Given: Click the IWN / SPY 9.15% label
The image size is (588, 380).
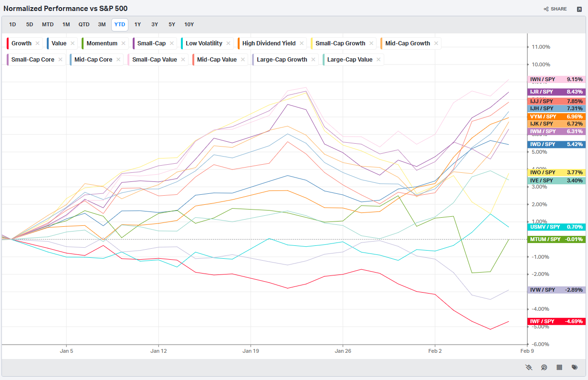Looking at the screenshot, I should (x=556, y=80).
